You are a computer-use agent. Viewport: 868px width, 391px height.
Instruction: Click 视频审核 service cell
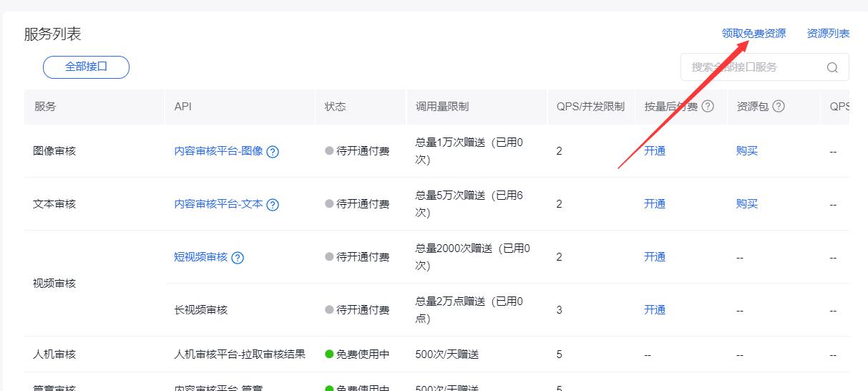(54, 284)
